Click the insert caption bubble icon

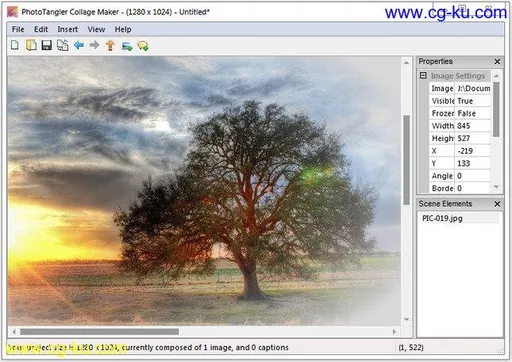pos(143,46)
